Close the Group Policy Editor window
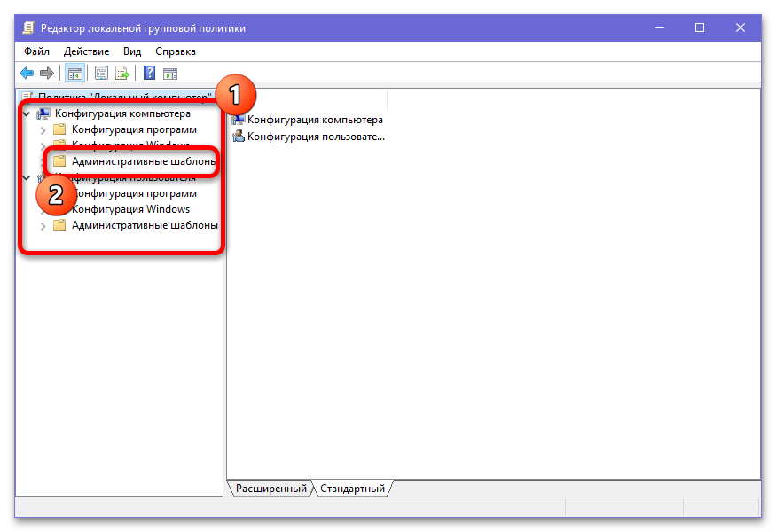776x532 pixels. [x=740, y=28]
